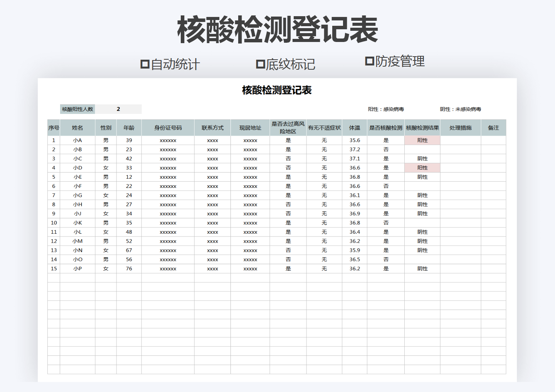Select the temperature 35.9 for 小N
The height and width of the screenshot is (392, 555).
click(x=355, y=250)
